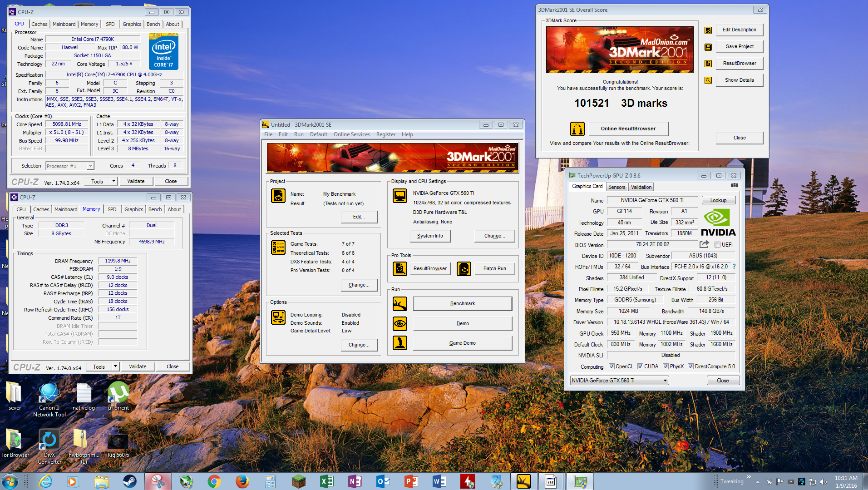868x490 pixels.
Task: Open DivX Converter desktop icon
Action: pos(49,447)
